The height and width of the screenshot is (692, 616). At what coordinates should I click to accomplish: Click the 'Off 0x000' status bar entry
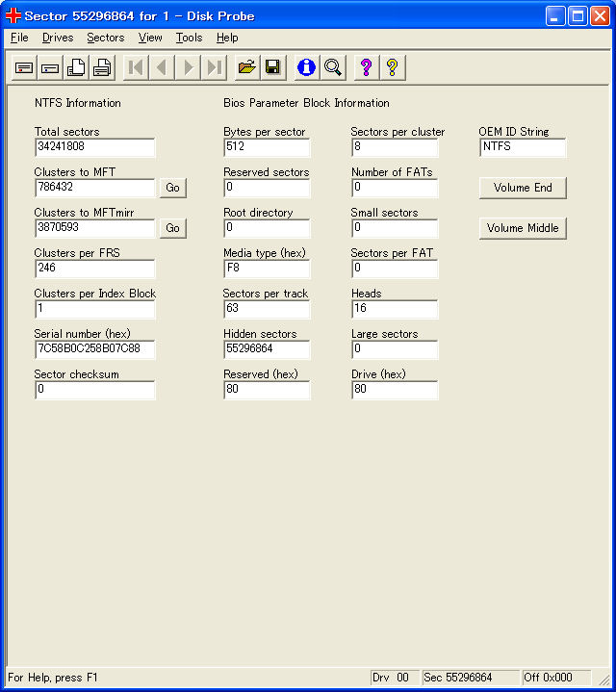tap(556, 678)
